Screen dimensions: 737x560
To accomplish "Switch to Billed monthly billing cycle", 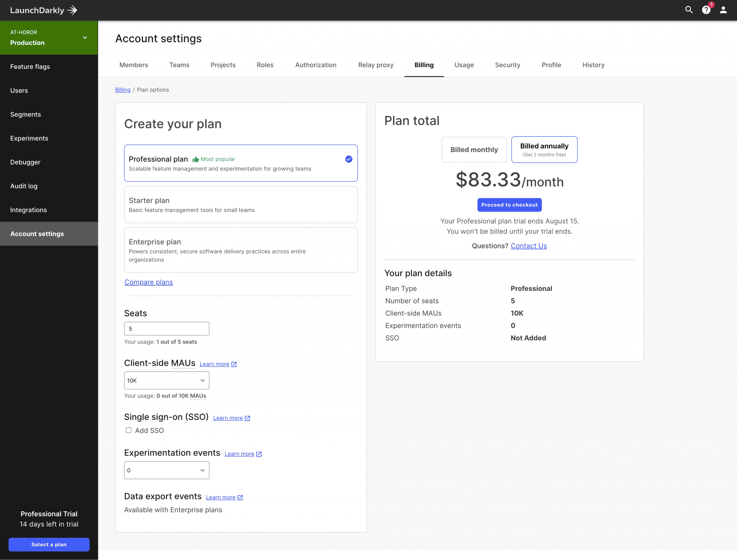I will (x=474, y=149).
